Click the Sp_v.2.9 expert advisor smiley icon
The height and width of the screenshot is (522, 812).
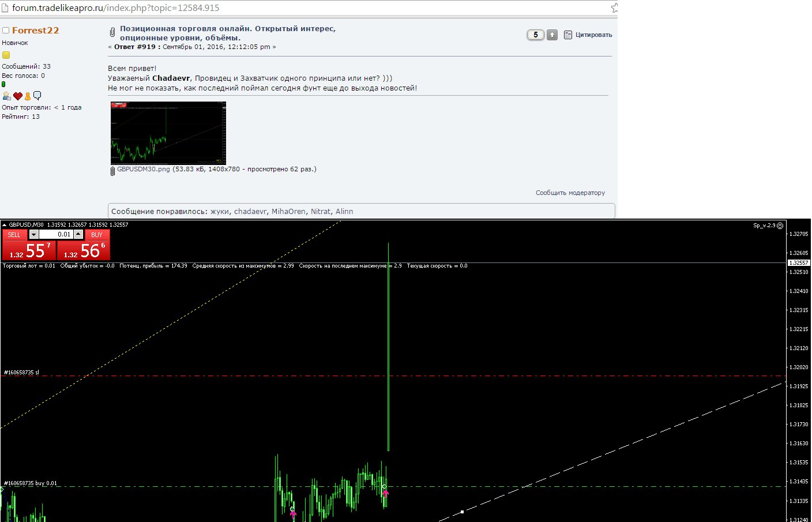point(780,226)
